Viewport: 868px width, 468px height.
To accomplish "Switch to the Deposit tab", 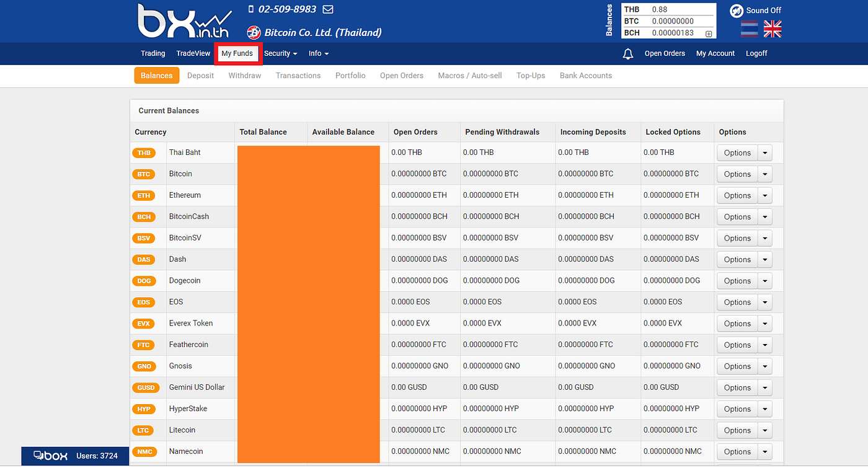I will click(x=200, y=76).
